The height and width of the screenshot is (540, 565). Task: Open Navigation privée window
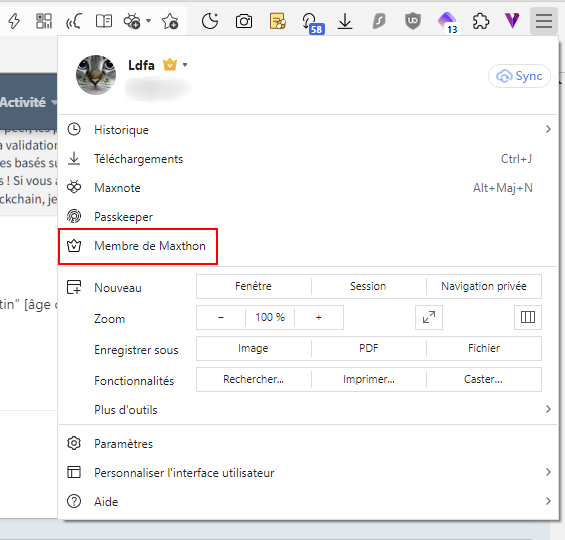coord(484,286)
